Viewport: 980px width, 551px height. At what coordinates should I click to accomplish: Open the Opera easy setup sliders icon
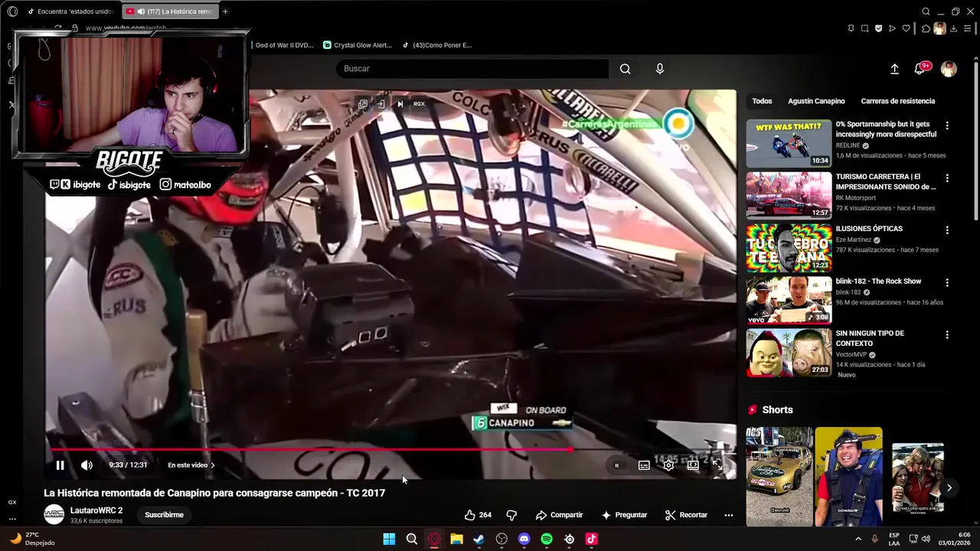968,28
